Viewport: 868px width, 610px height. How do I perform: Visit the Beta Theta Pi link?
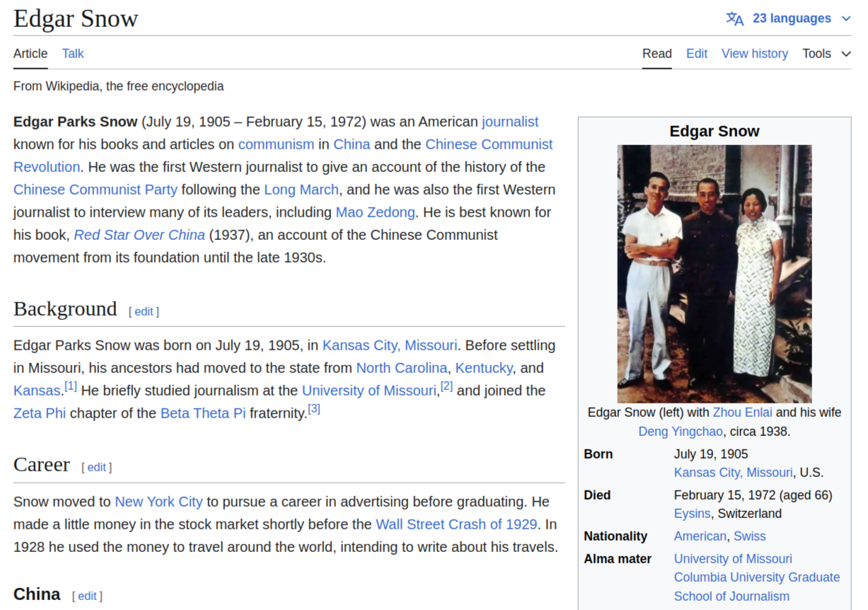coord(203,413)
